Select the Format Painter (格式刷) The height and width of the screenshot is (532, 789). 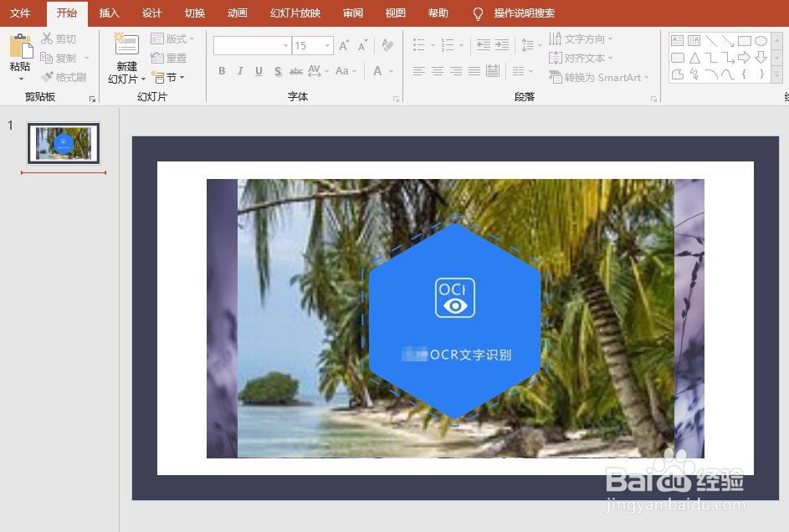coord(64,77)
